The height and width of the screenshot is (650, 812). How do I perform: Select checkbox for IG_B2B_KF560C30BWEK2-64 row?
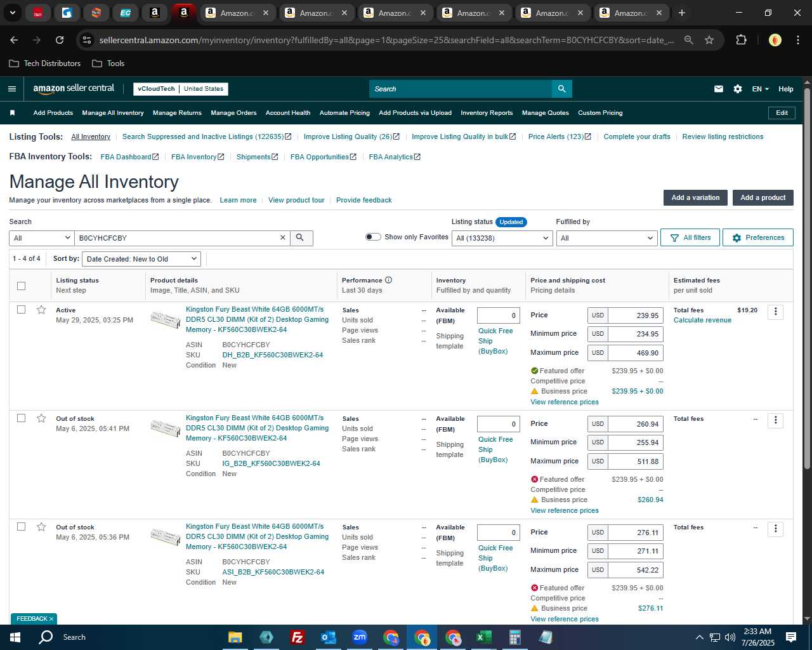[x=21, y=418]
